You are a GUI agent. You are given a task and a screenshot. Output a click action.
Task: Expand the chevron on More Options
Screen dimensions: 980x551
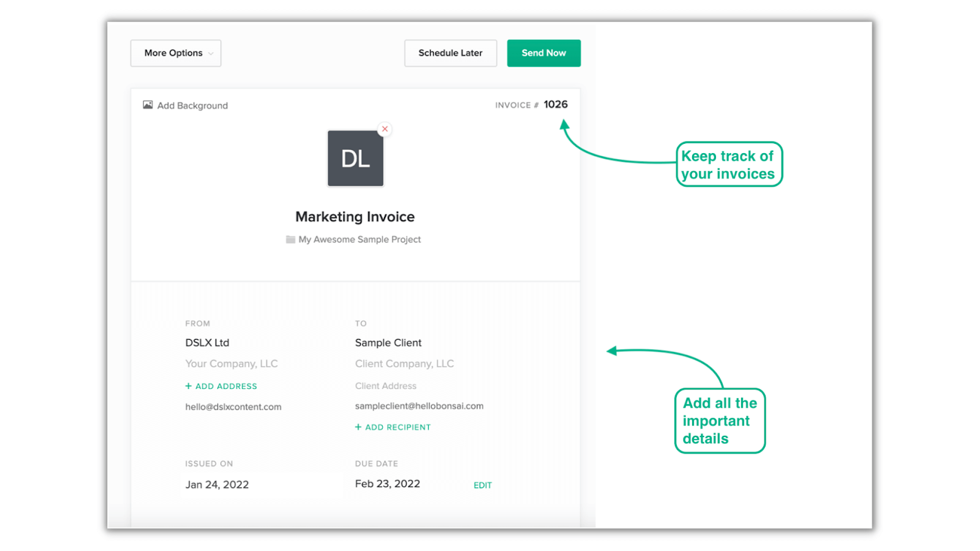211,53
